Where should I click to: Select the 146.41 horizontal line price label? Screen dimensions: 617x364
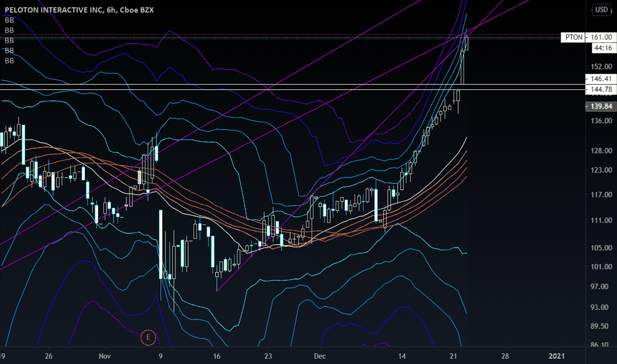pos(601,79)
